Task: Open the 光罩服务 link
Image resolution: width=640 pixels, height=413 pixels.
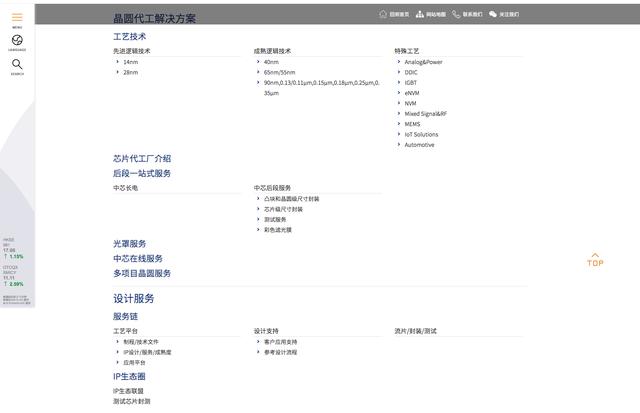Action: tap(129, 244)
